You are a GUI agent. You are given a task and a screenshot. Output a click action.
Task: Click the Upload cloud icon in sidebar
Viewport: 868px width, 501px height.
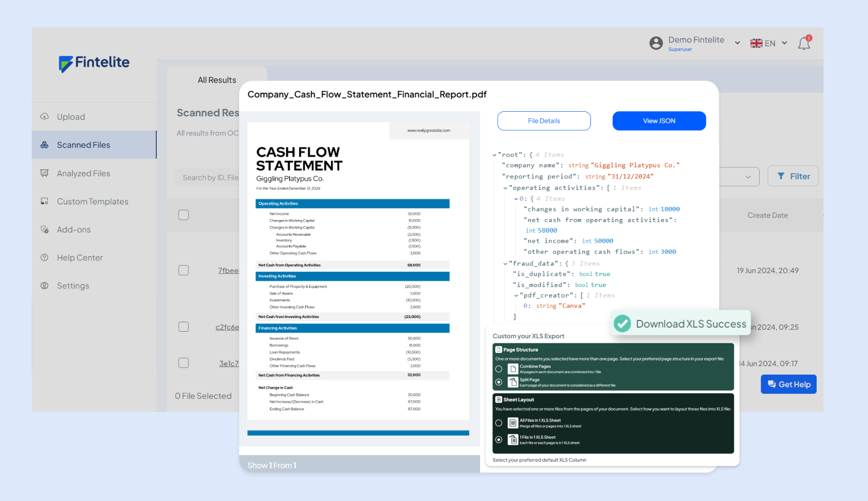click(45, 117)
